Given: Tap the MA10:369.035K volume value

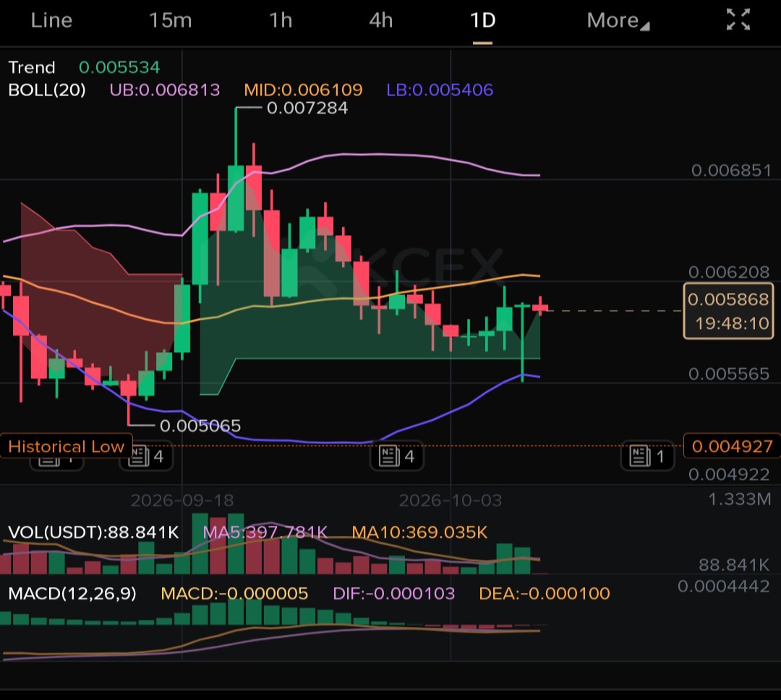Looking at the screenshot, I should [419, 532].
